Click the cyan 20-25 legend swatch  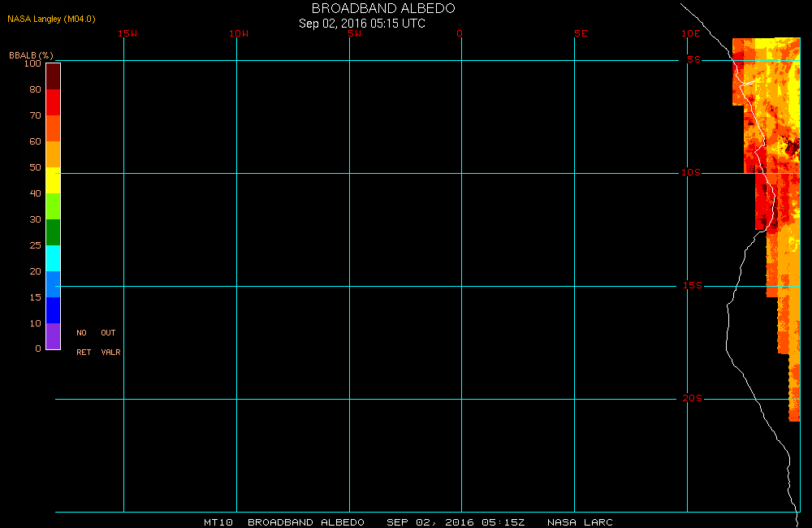pyautogui.click(x=54, y=258)
